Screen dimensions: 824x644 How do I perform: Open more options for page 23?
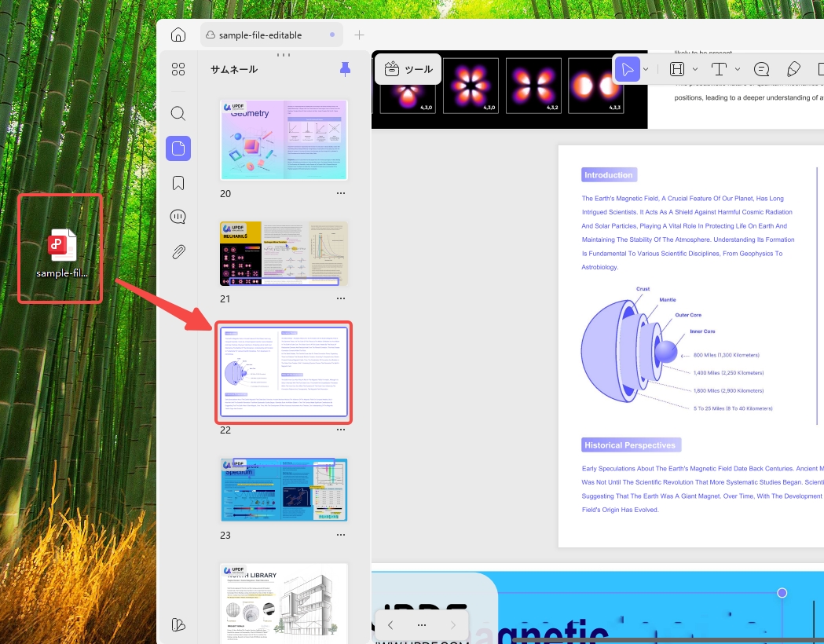coord(341,535)
